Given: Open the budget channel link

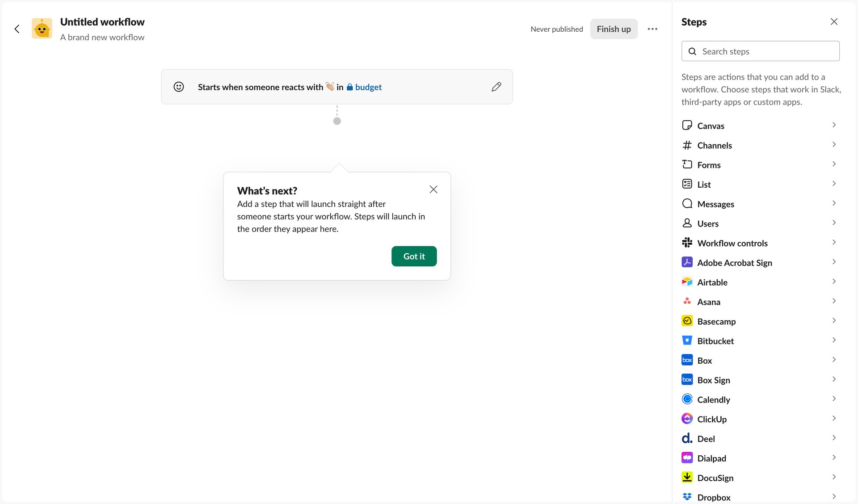Looking at the screenshot, I should (367, 87).
